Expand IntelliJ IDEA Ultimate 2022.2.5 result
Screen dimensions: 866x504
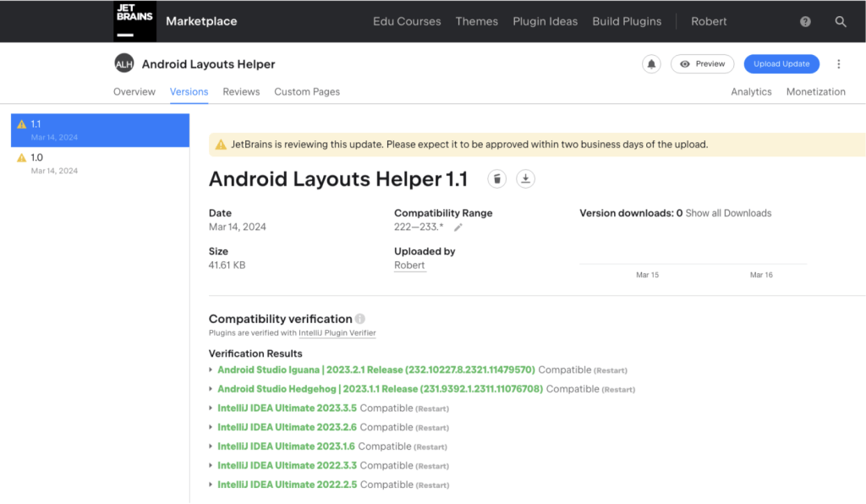(x=211, y=485)
